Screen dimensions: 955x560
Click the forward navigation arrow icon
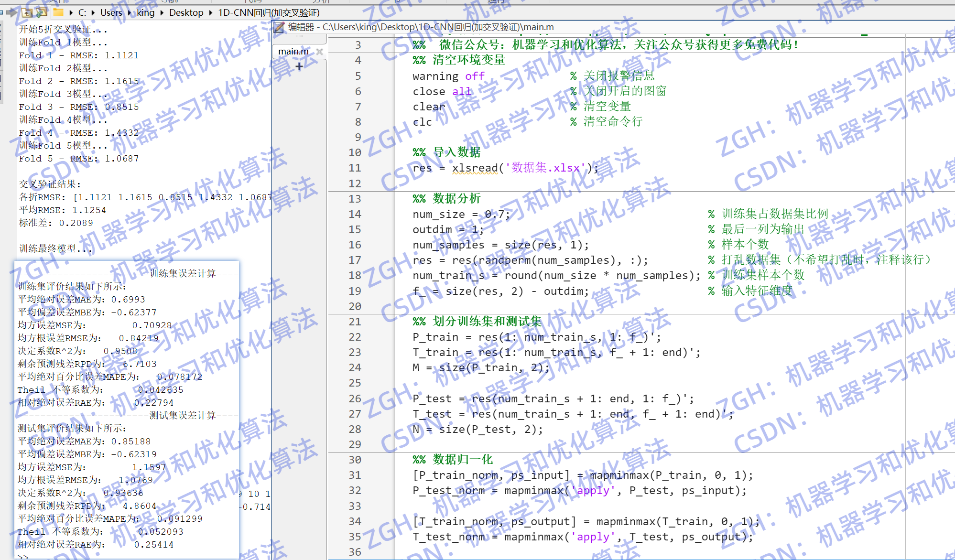[x=11, y=12]
